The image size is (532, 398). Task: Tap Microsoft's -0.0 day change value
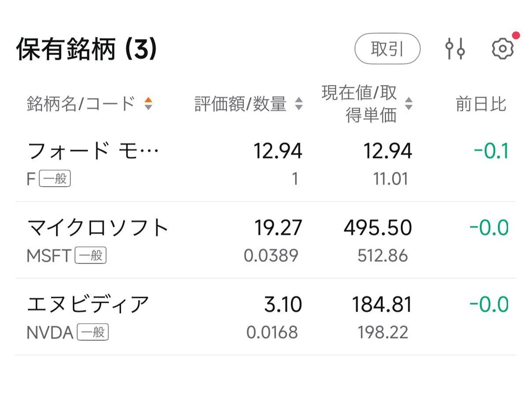(489, 228)
